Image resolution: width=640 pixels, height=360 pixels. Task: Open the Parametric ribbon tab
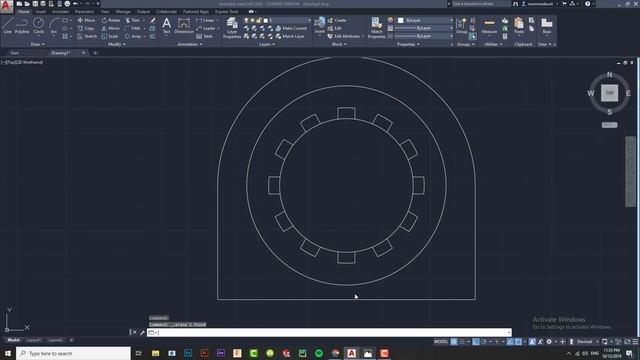point(84,12)
